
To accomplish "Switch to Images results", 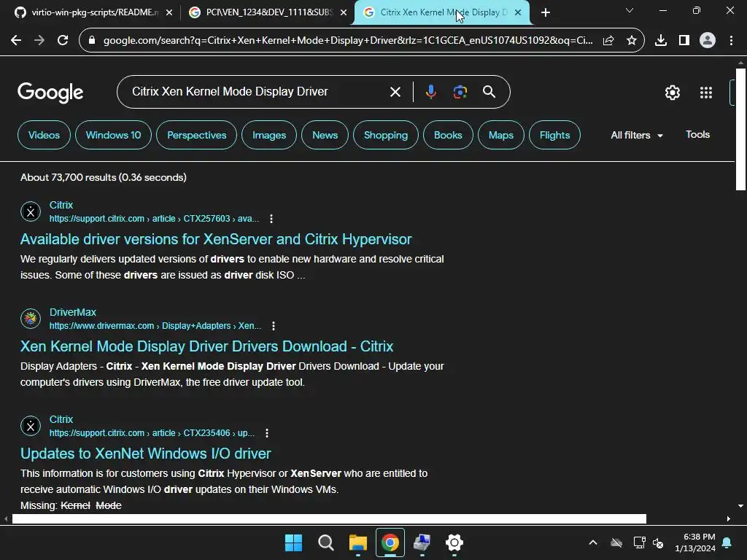I will tap(269, 135).
